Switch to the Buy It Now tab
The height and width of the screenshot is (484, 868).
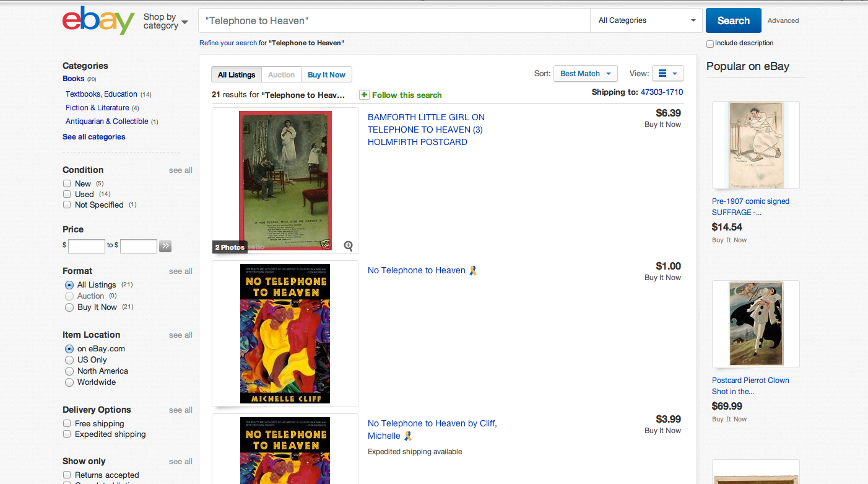[x=326, y=74]
